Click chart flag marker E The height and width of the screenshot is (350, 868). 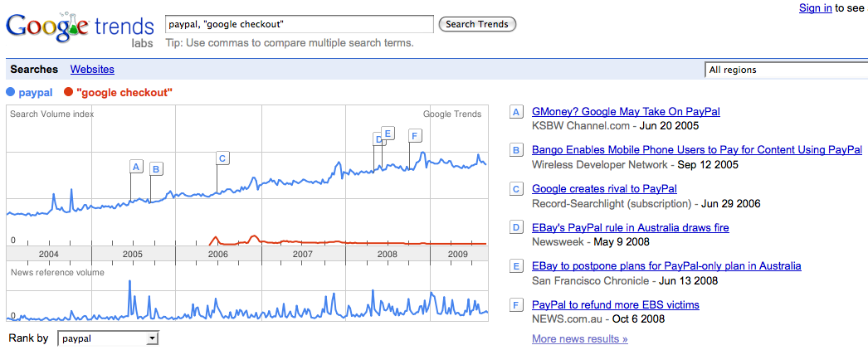(x=388, y=133)
